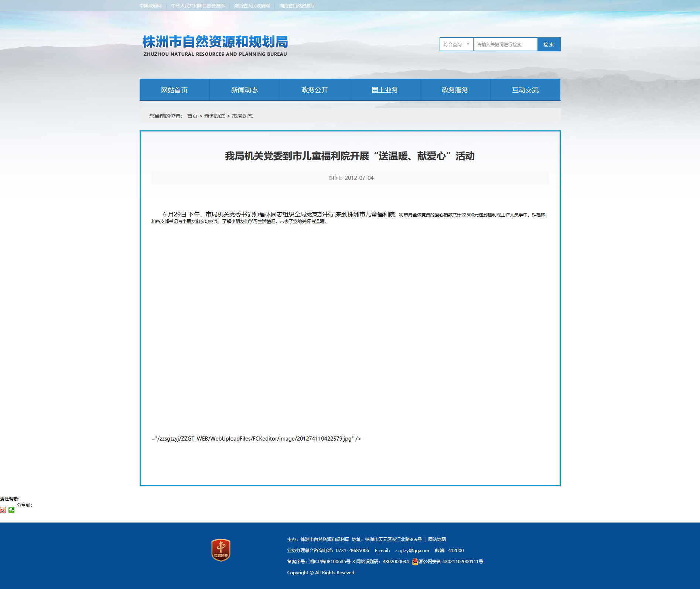Click the keyword search input field
This screenshot has height=589, width=700.
(505, 44)
